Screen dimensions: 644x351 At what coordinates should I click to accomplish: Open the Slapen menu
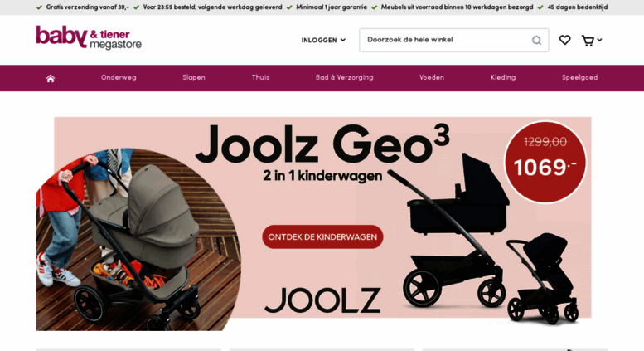tap(194, 77)
